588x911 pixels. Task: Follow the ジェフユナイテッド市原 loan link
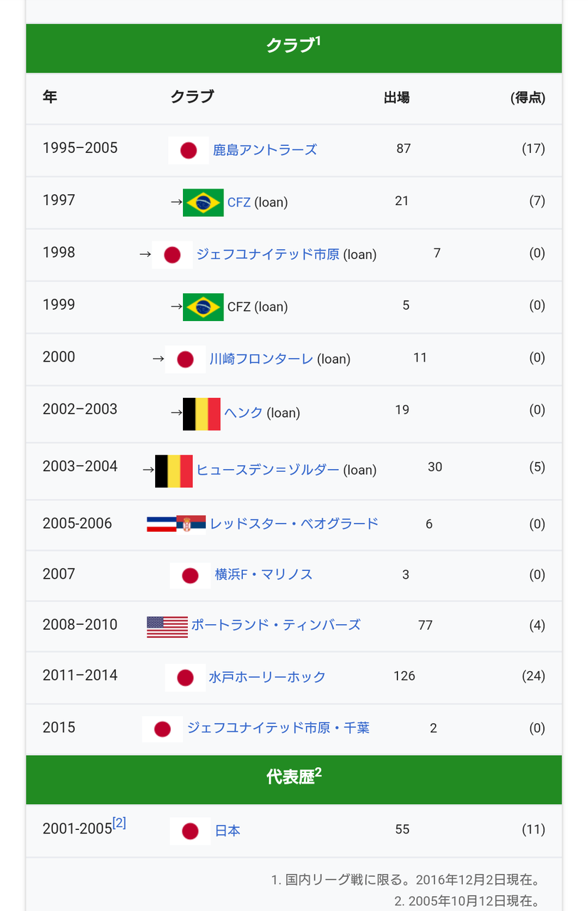tap(268, 255)
